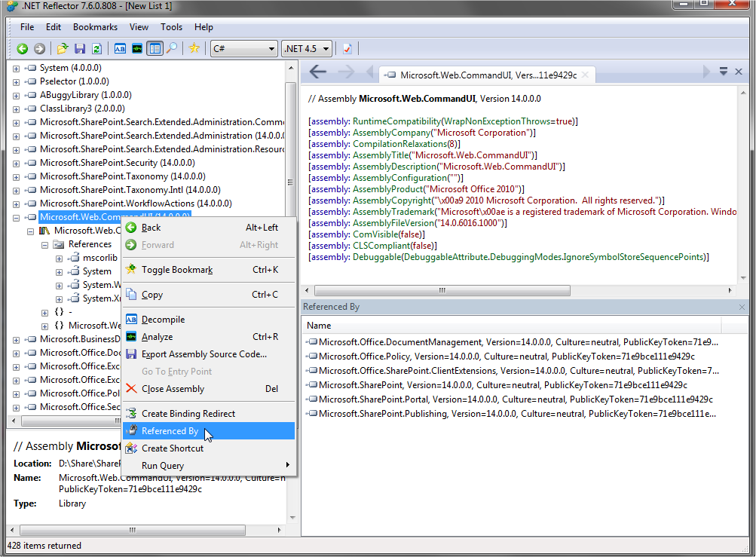Image resolution: width=756 pixels, height=557 pixels.
Task: Select the Microsoft.Office.DocumentManagement result row
Action: tap(512, 342)
